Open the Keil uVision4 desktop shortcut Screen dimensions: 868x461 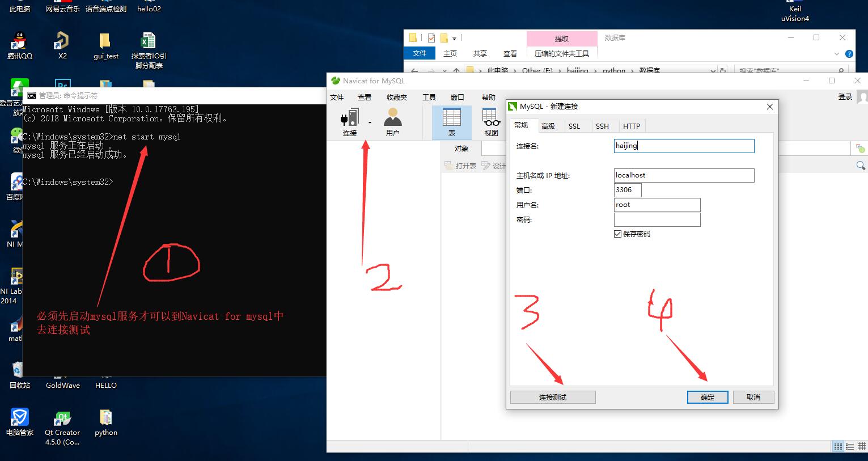(795, 12)
